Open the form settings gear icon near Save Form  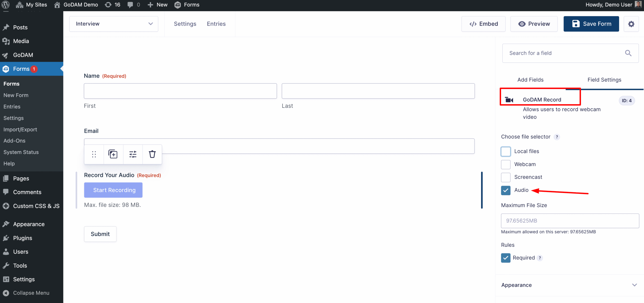(x=631, y=24)
